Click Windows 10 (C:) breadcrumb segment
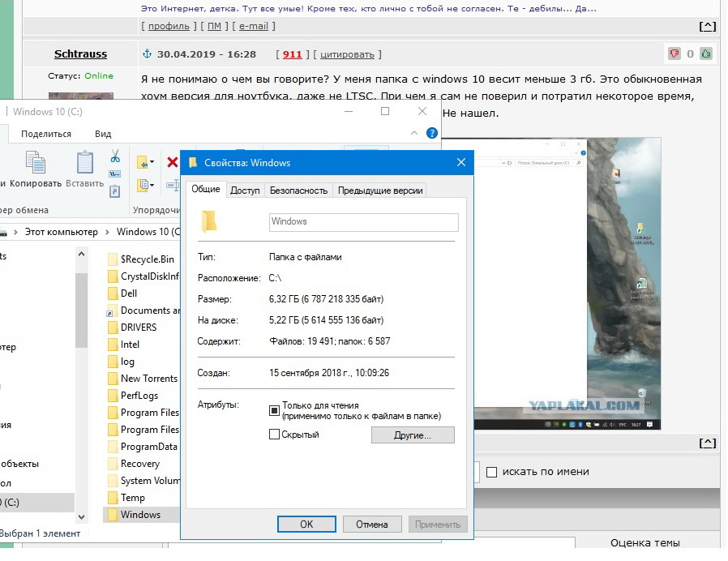This screenshot has width=728, height=561. (148, 232)
